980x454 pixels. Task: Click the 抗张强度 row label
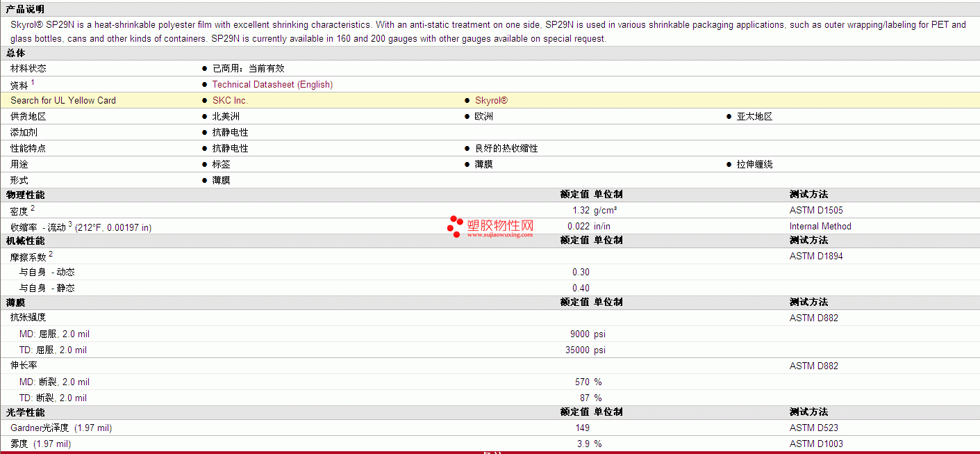28,318
